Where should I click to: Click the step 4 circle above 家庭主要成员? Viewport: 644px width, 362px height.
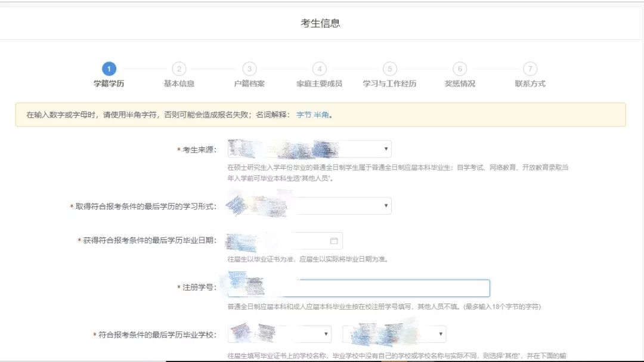click(319, 69)
